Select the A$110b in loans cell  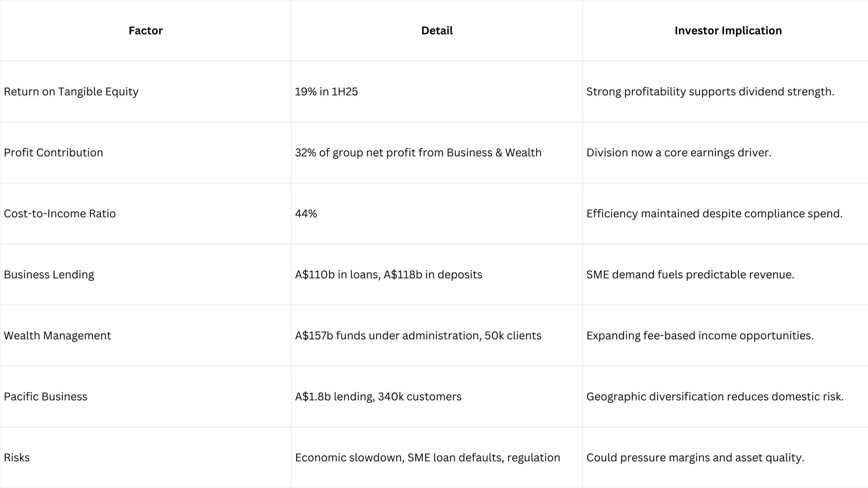pyautogui.click(x=388, y=274)
